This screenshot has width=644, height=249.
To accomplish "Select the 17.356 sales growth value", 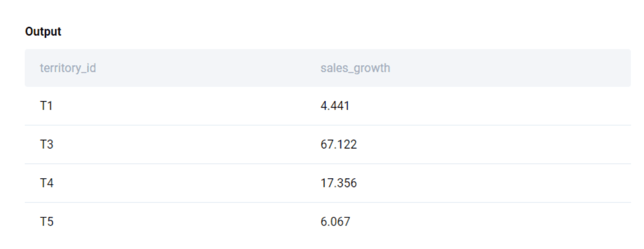I will (339, 183).
